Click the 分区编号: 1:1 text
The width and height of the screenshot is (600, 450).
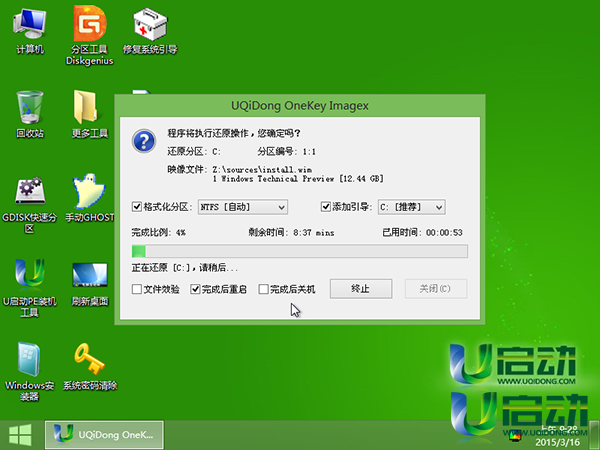286,152
